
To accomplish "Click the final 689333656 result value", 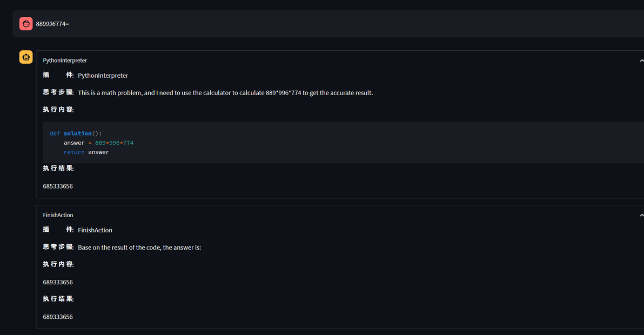I will 58,317.
